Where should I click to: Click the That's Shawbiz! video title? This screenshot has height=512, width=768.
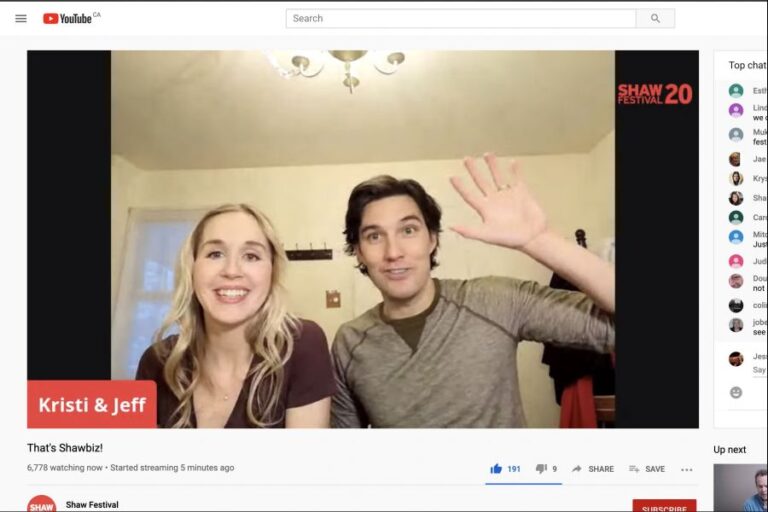[x=65, y=447]
